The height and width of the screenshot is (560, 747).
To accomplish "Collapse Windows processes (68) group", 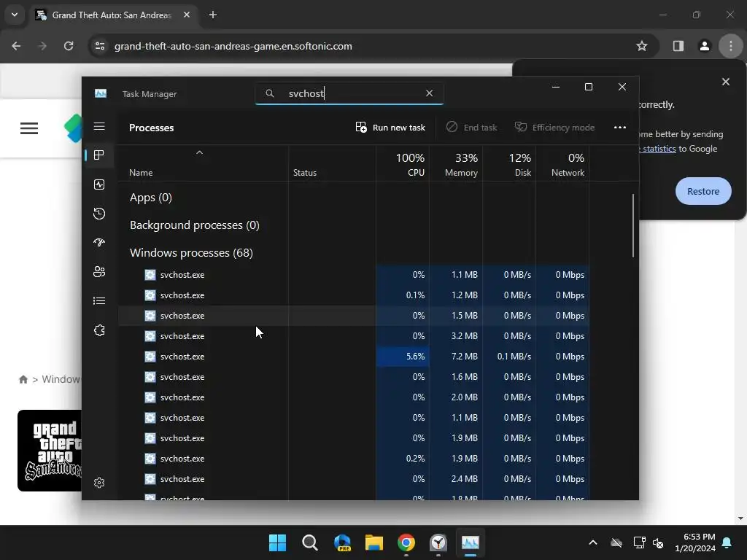I will [x=191, y=253].
